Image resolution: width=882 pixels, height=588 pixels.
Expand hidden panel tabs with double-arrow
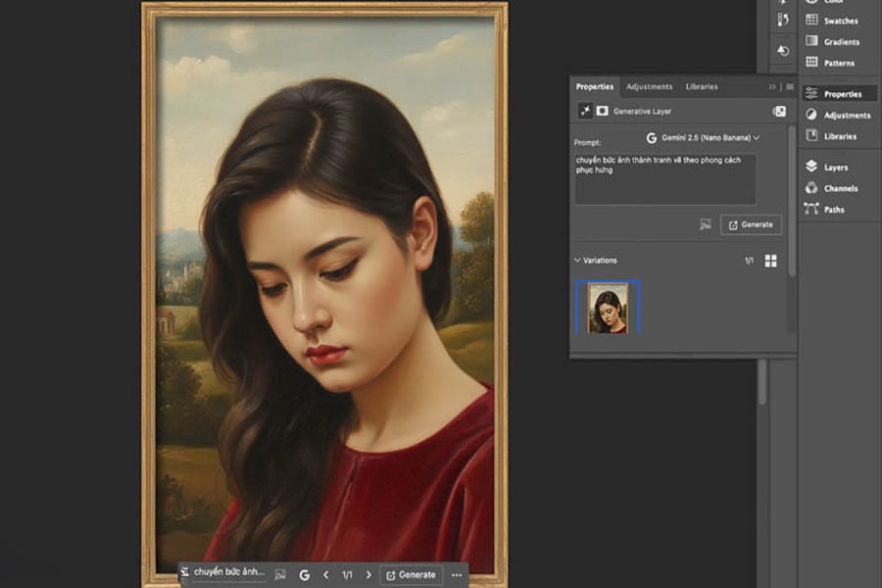(772, 87)
